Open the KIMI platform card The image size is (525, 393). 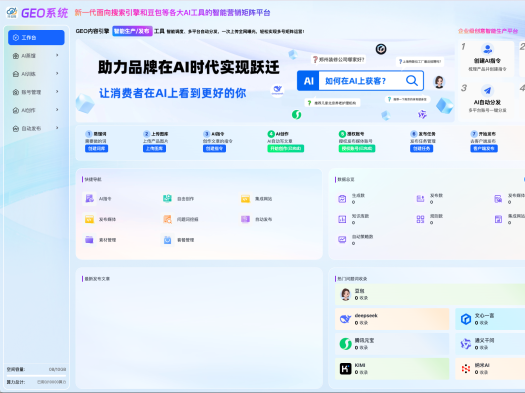pos(392,369)
